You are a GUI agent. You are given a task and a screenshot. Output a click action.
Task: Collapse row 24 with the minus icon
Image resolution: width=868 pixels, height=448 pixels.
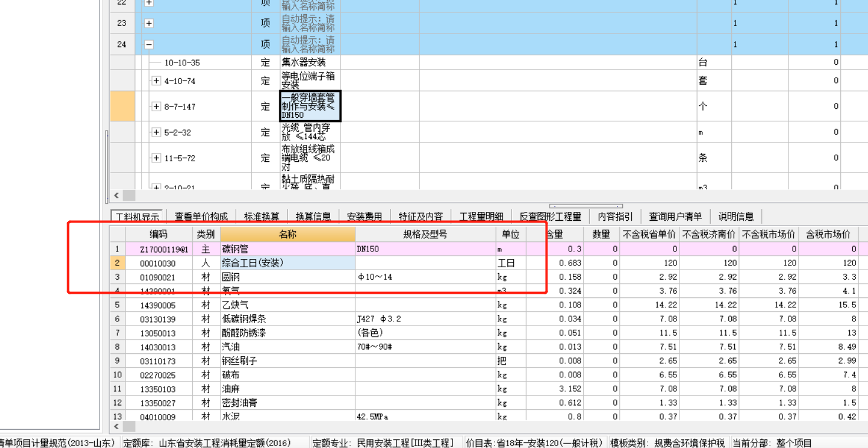click(x=149, y=45)
